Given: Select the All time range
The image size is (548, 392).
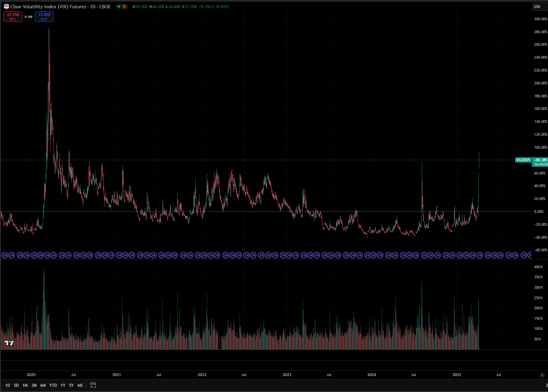Looking at the screenshot, I should [x=80, y=385].
